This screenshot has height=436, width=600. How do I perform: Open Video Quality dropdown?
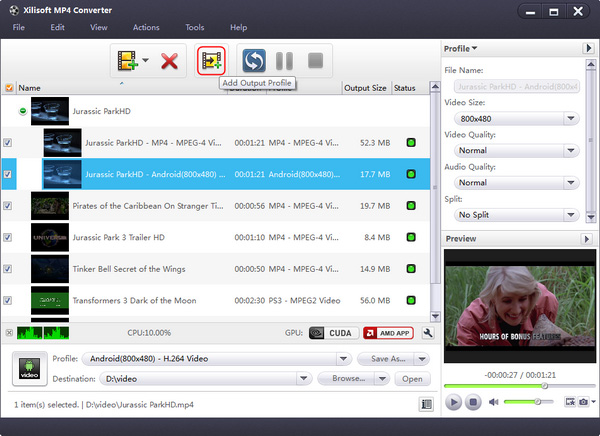pyautogui.click(x=571, y=150)
